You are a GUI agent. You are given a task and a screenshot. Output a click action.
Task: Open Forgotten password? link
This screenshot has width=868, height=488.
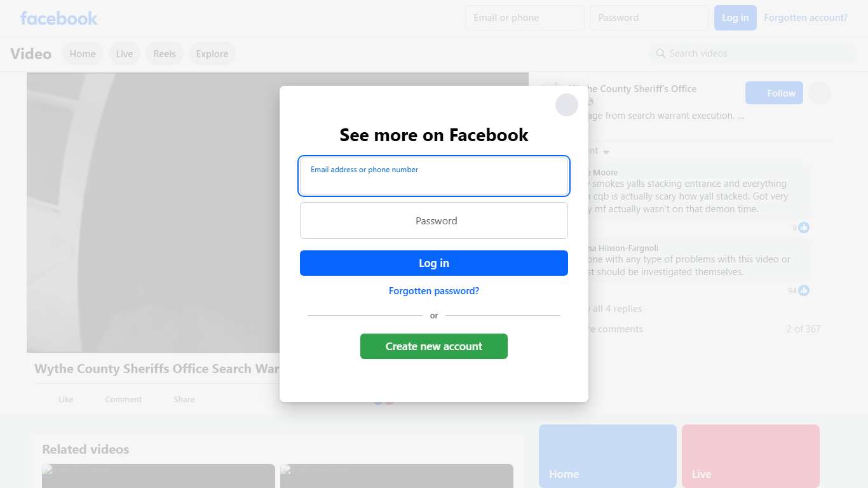tap(434, 291)
